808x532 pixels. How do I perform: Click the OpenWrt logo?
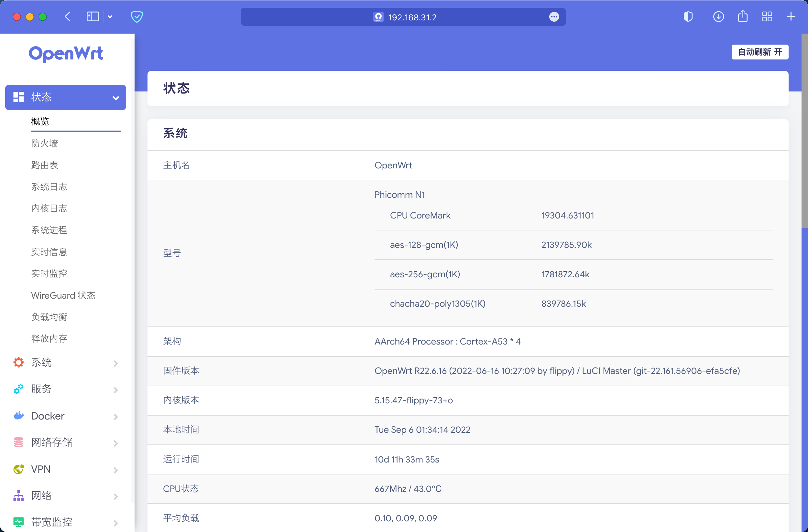point(66,54)
